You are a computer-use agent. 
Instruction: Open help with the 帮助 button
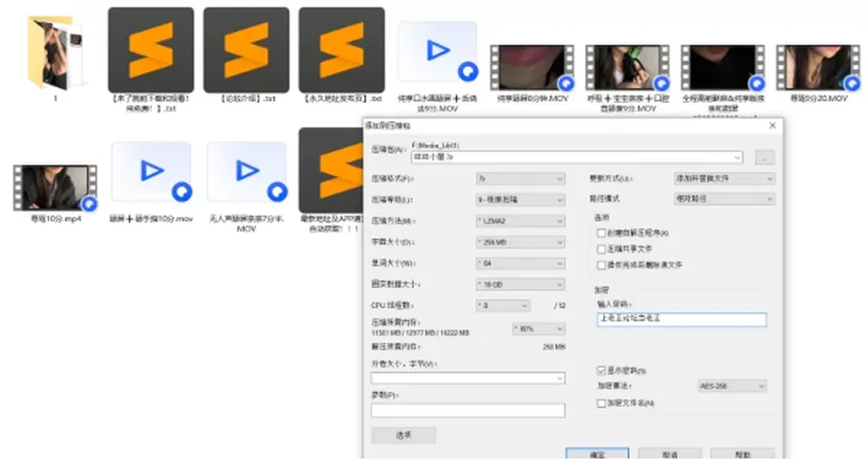(742, 454)
